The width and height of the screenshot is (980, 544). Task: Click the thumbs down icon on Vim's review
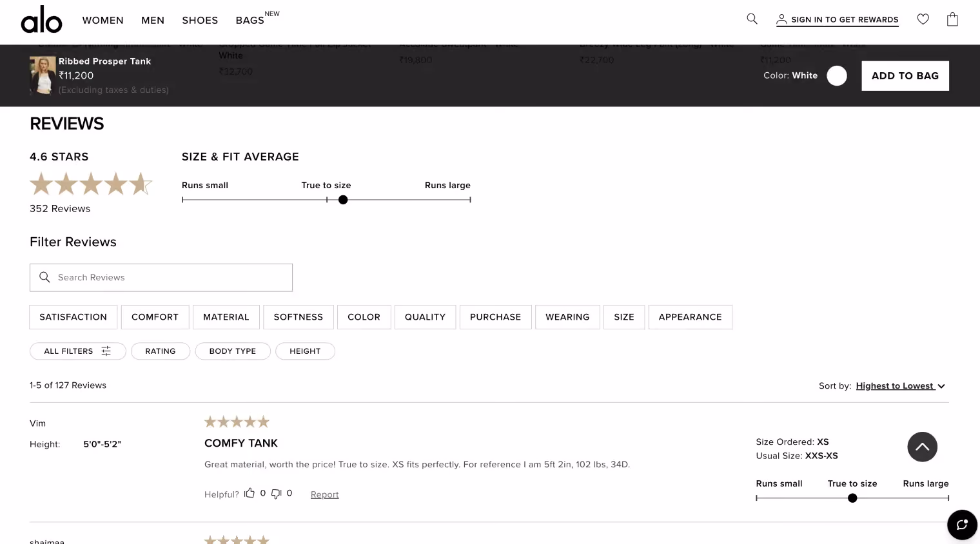click(x=276, y=494)
